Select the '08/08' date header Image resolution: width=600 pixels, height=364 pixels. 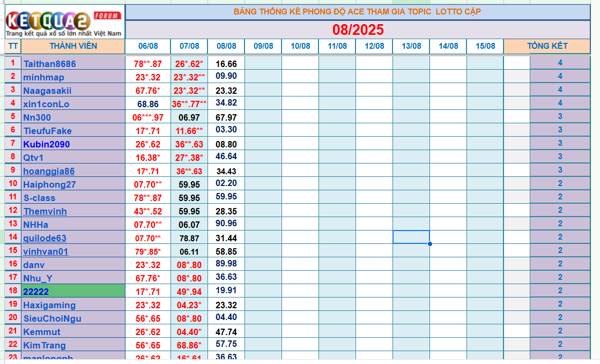pyautogui.click(x=226, y=46)
